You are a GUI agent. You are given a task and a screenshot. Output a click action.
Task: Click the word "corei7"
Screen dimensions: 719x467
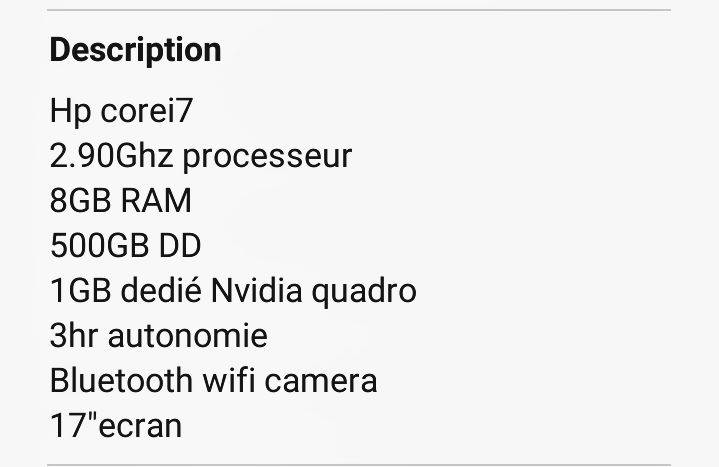point(146,111)
